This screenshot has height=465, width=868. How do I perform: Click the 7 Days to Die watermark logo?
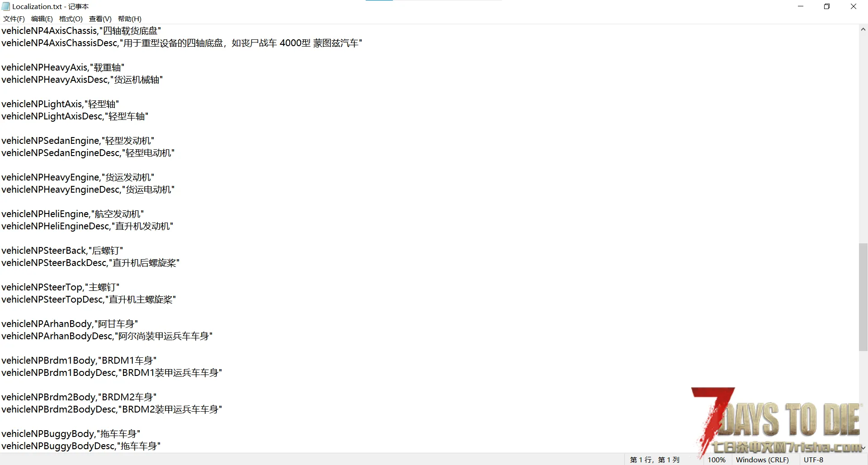[x=778, y=421]
